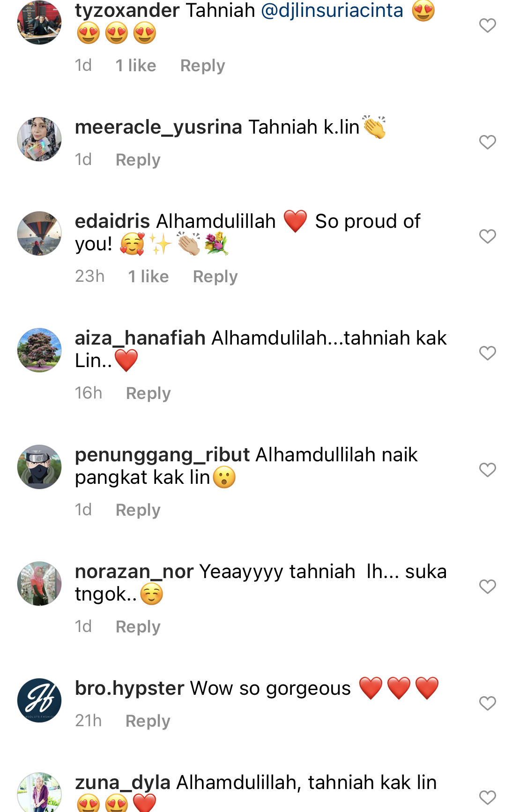Image resolution: width=527 pixels, height=812 pixels.
Task: Reply to edaidris's comment
Action: click(215, 277)
